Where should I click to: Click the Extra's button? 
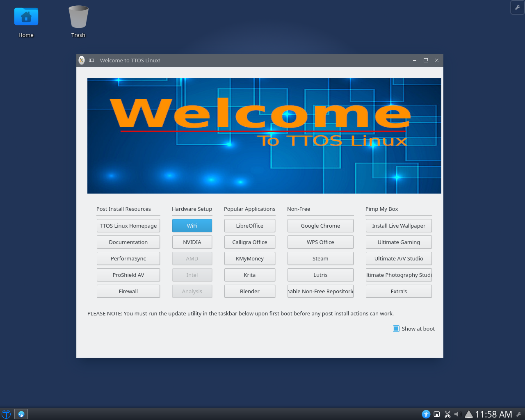pos(399,291)
